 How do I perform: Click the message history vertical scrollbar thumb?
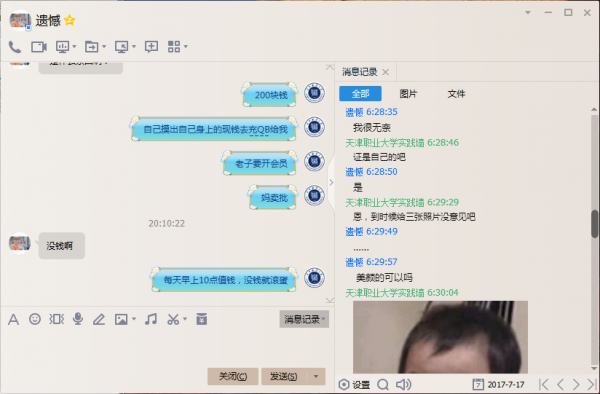[594, 224]
